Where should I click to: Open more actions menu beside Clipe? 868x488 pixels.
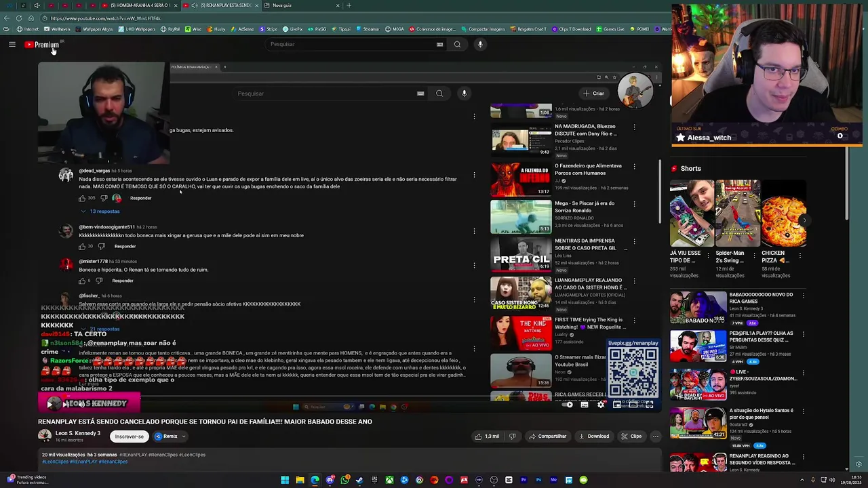pos(655,436)
